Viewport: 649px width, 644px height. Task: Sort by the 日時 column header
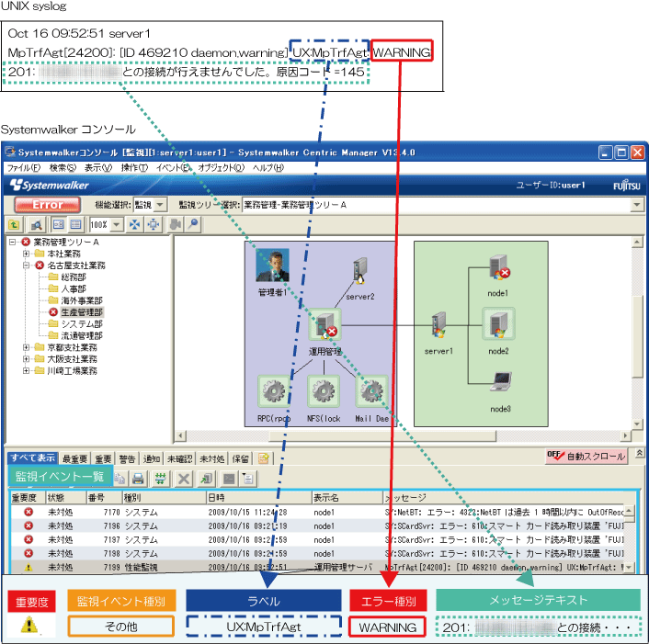pyautogui.click(x=258, y=498)
